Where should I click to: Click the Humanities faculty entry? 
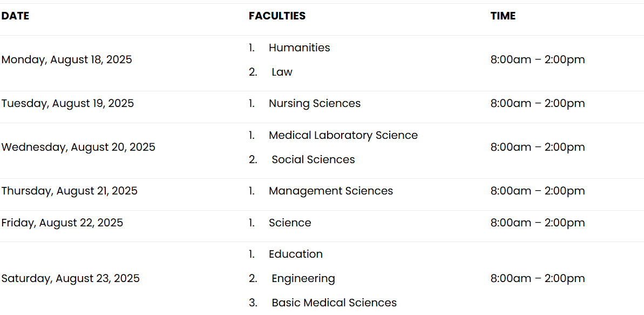pos(300,48)
